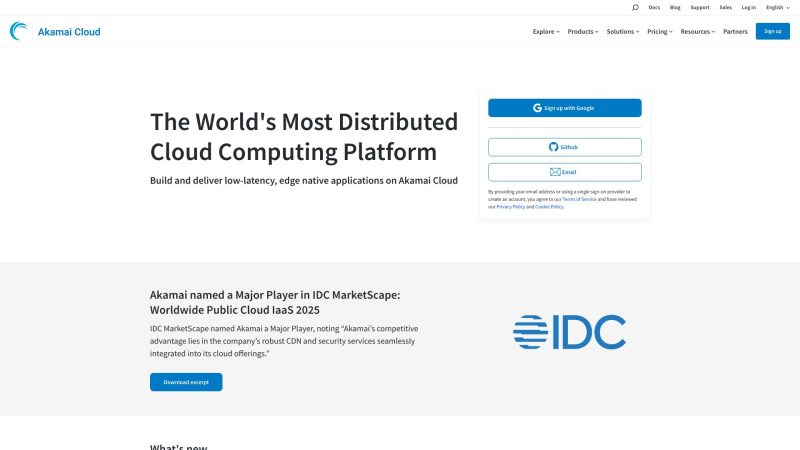Open the Products dropdown menu
Screen dimensions: 800x450
click(x=583, y=31)
